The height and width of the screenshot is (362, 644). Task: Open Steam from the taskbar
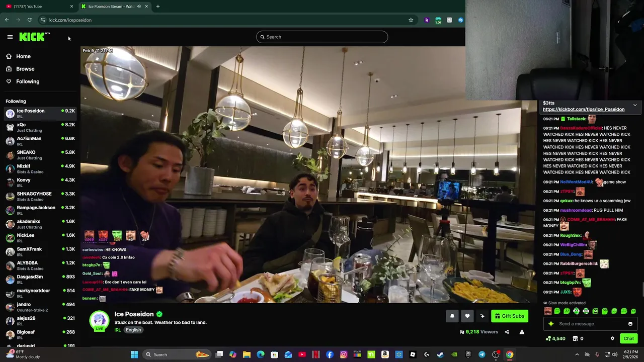440,354
